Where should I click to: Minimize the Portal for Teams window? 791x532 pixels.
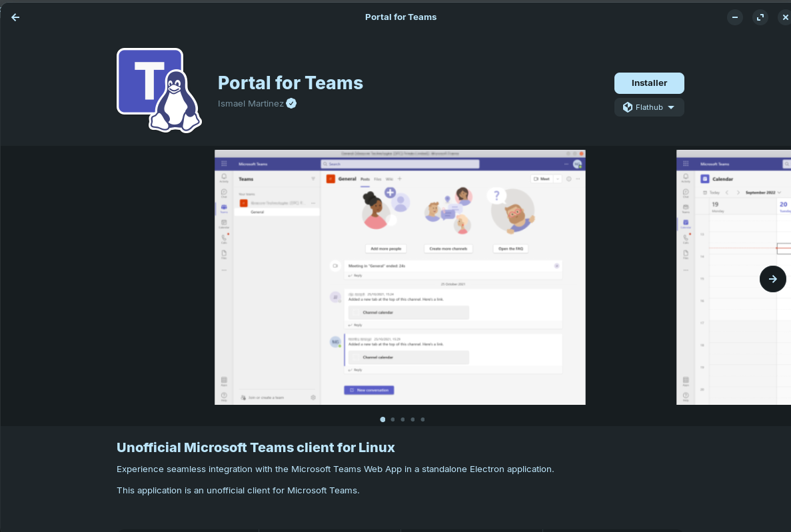click(x=735, y=17)
